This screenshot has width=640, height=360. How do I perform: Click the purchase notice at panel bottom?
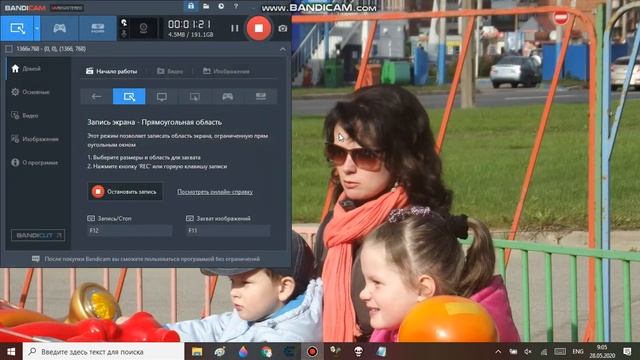tap(146, 259)
